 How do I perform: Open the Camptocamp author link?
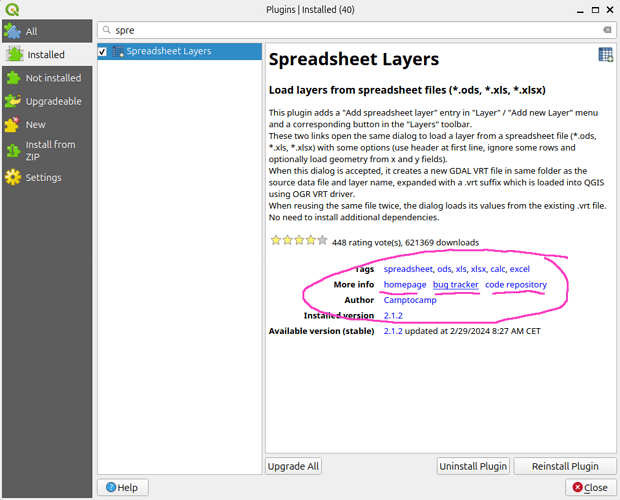(410, 300)
